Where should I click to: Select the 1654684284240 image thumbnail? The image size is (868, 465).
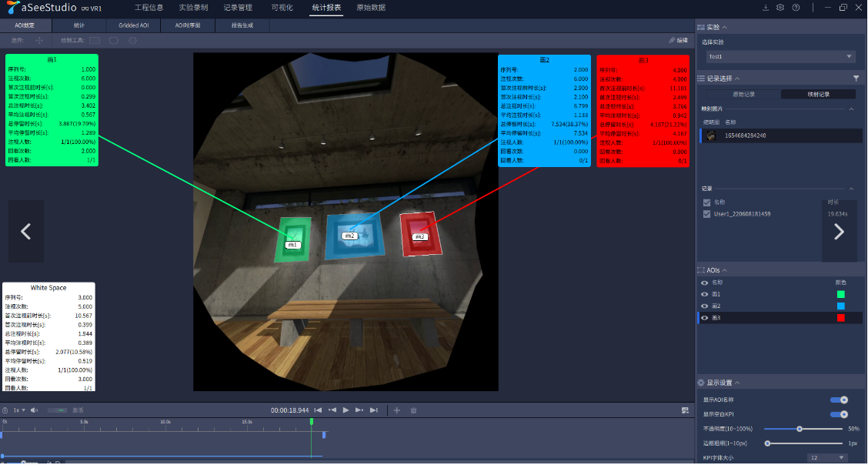coord(711,135)
